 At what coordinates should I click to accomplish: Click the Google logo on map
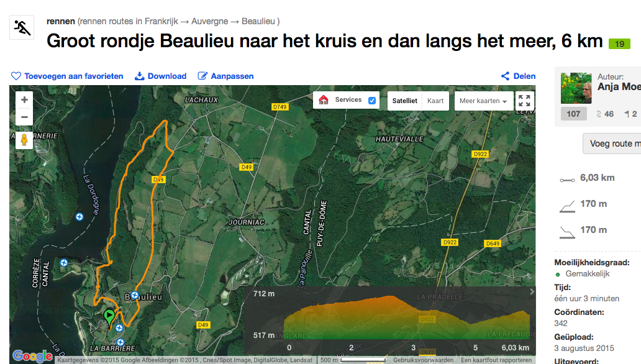(x=32, y=356)
